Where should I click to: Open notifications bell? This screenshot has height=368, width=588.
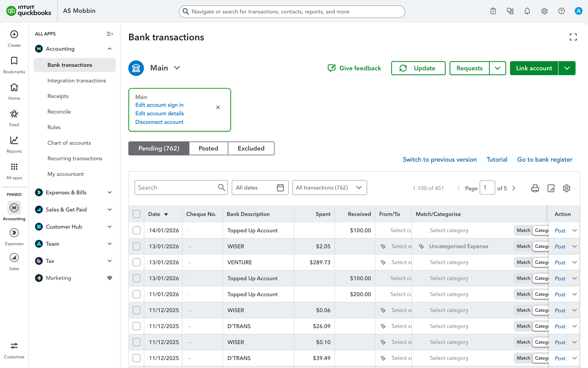coord(527,11)
